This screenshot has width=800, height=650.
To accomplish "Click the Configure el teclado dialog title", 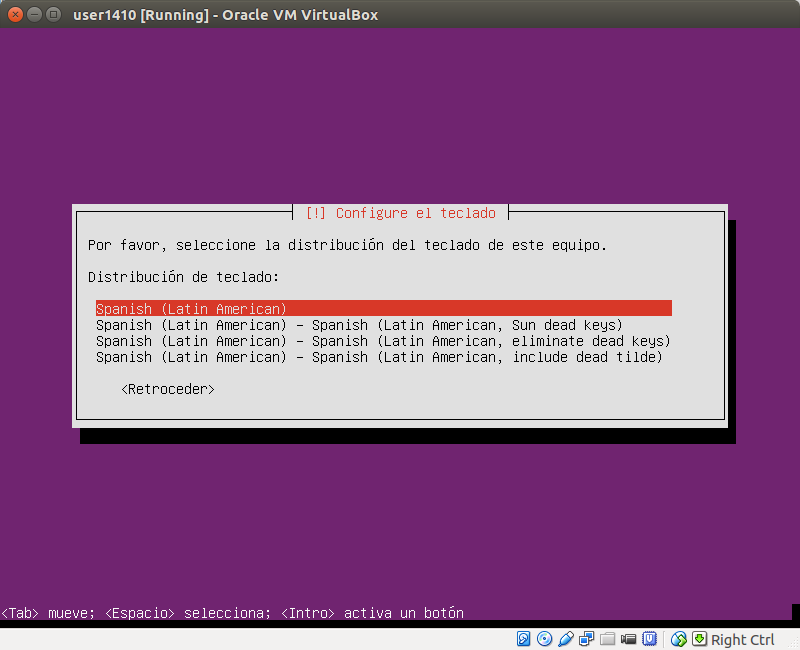I will 399,212.
